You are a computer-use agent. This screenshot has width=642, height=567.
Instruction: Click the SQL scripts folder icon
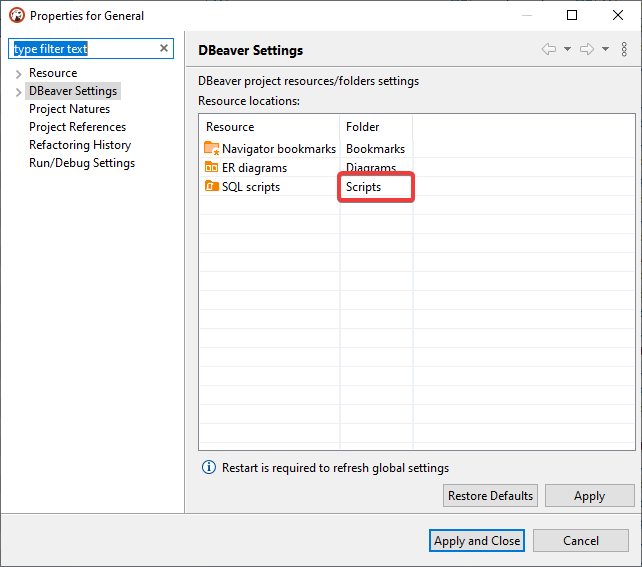[211, 186]
